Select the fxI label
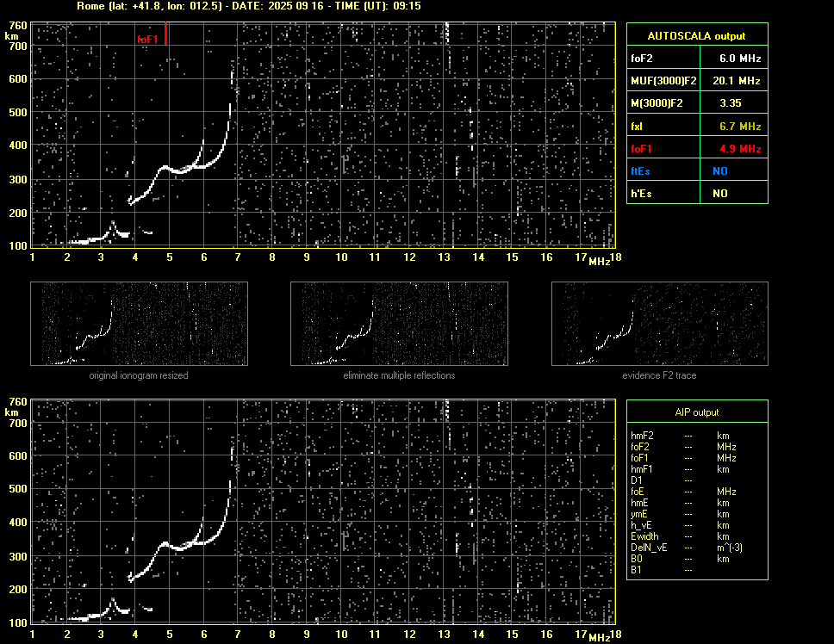 [x=636, y=127]
